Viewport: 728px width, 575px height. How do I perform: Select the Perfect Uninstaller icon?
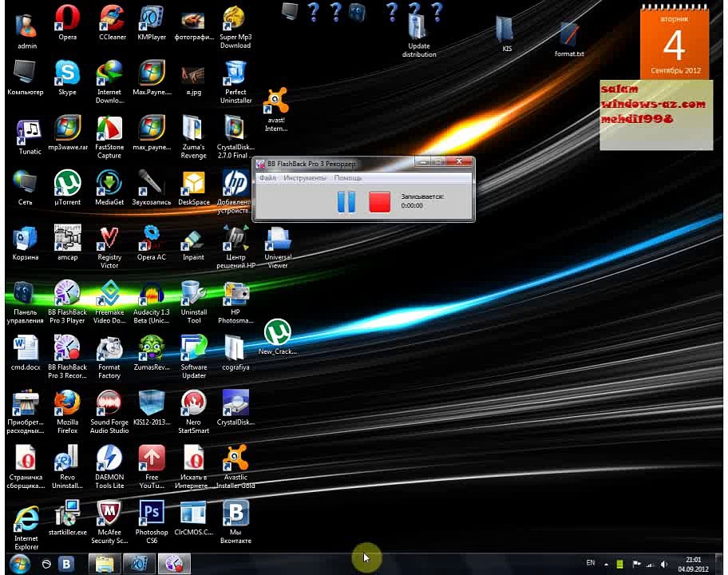[x=235, y=81]
